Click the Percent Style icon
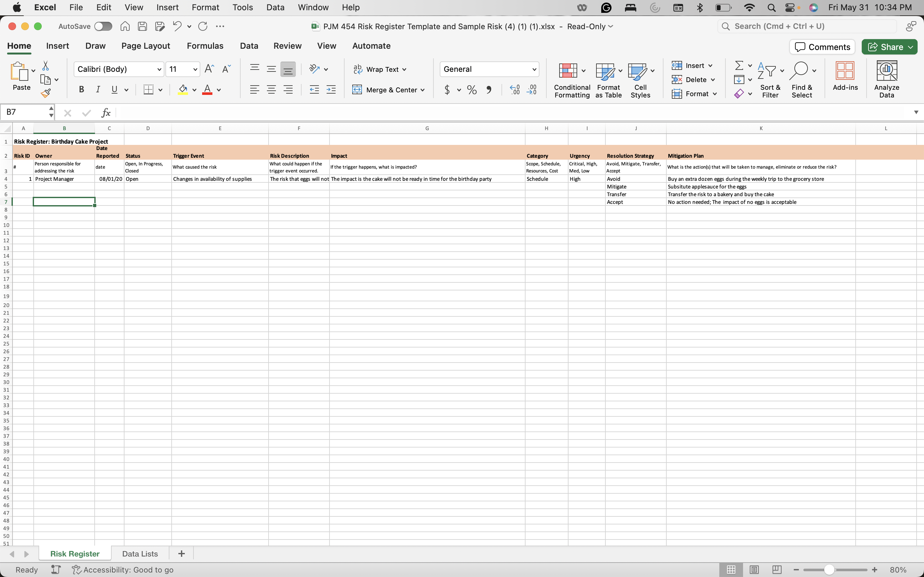This screenshot has height=577, width=924. click(x=472, y=90)
